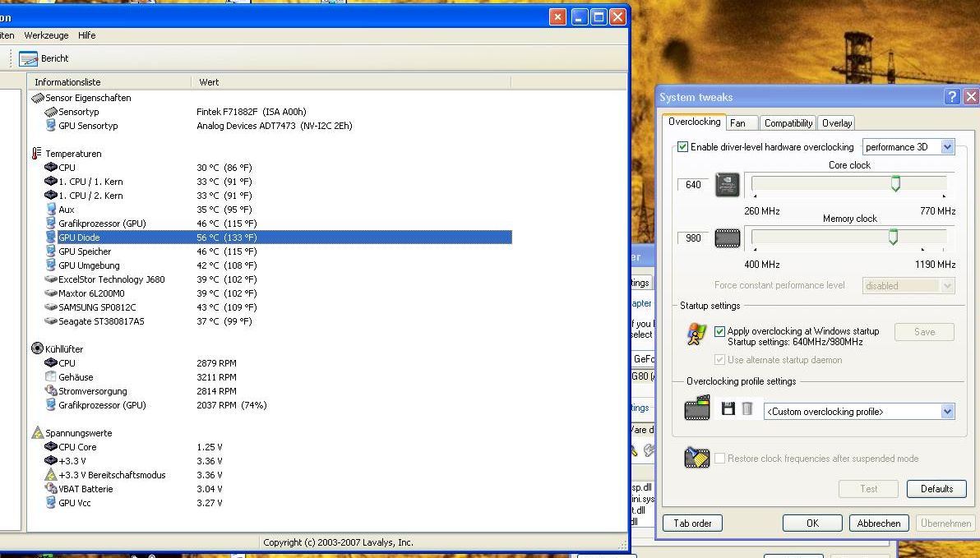
Task: Click the Save startup settings button
Action: (x=924, y=332)
